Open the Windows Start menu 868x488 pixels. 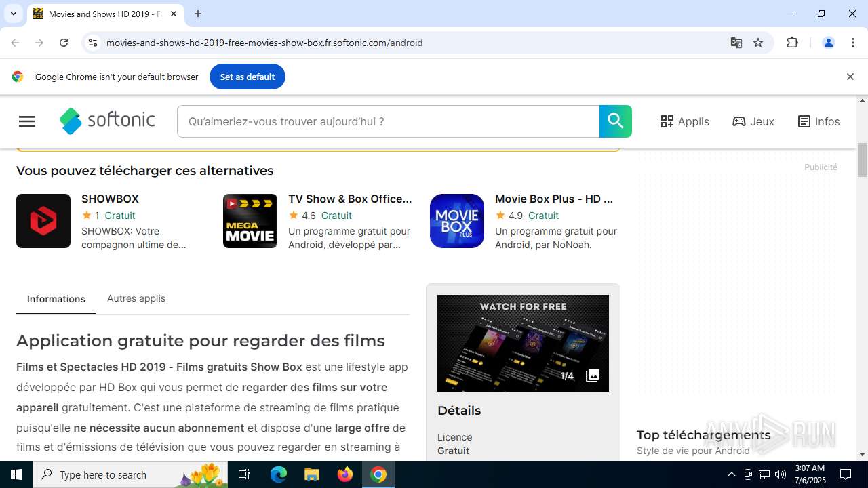(16, 474)
